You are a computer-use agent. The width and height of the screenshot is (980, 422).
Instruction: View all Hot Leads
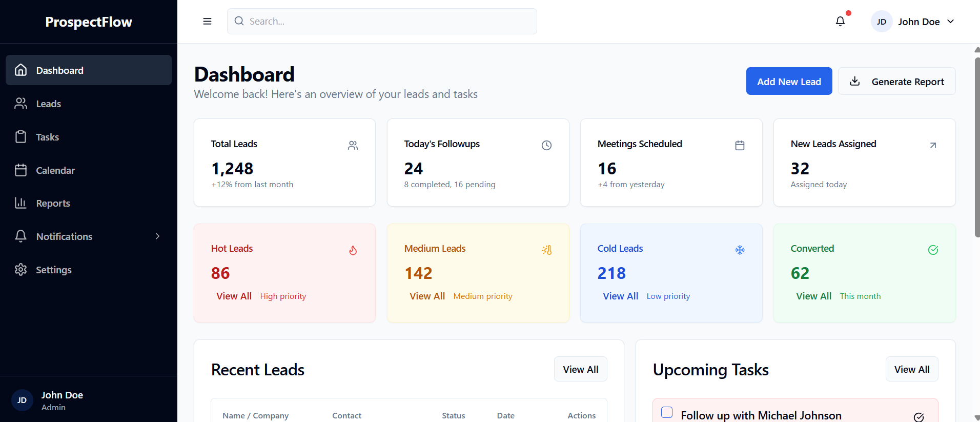pos(234,296)
